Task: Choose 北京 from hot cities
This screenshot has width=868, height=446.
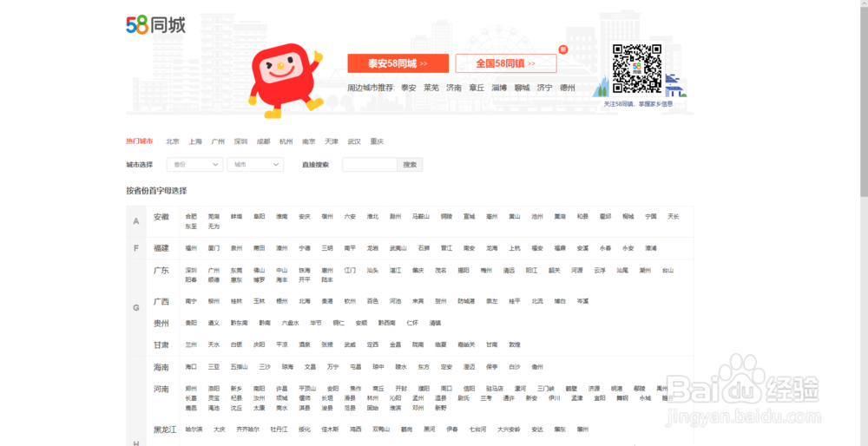Action: coord(173,141)
